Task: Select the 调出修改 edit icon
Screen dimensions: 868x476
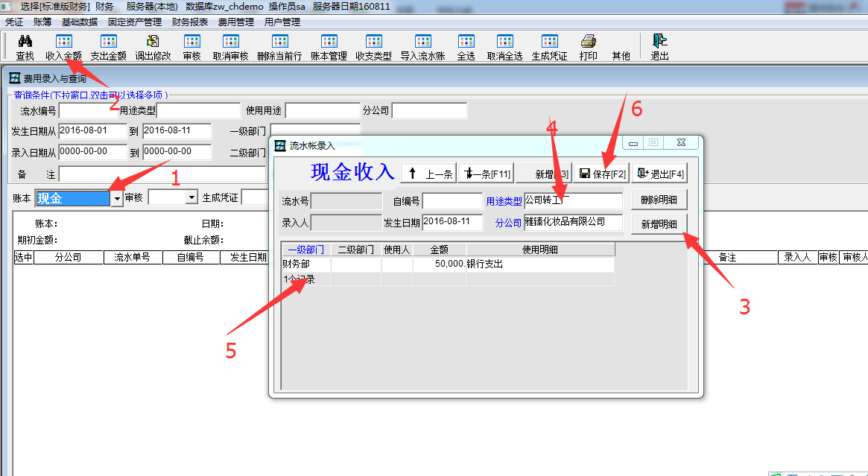Action: point(153,42)
